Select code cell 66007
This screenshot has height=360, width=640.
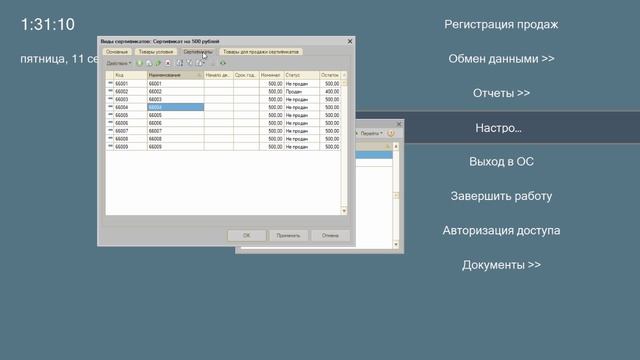[130, 131]
